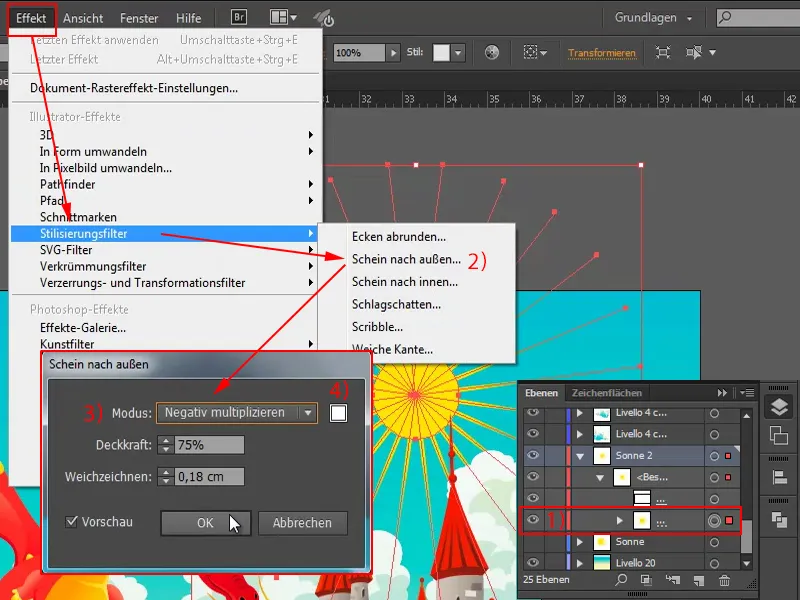The height and width of the screenshot is (600, 800).
Task: Click the double-ring target of the sun sublayer
Action: click(714, 520)
